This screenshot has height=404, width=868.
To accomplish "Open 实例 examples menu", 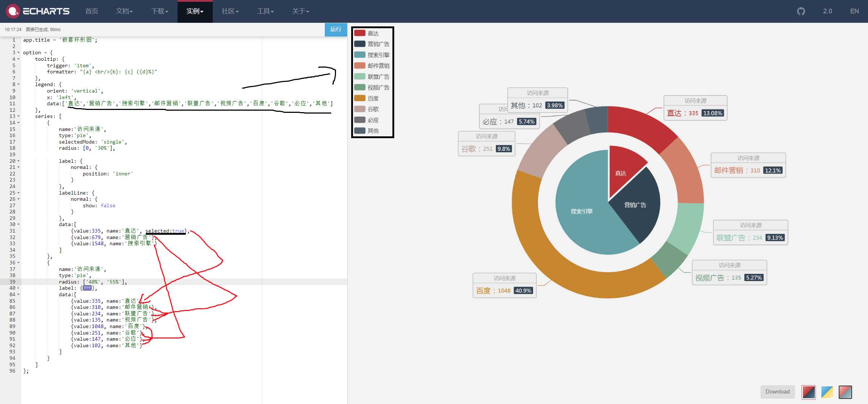I will (195, 11).
